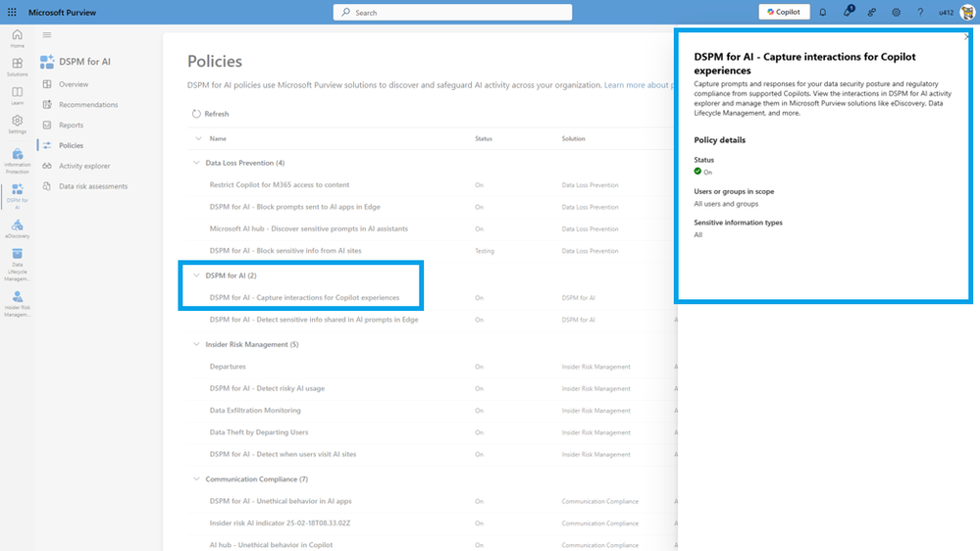Close the policy details panel

(966, 37)
